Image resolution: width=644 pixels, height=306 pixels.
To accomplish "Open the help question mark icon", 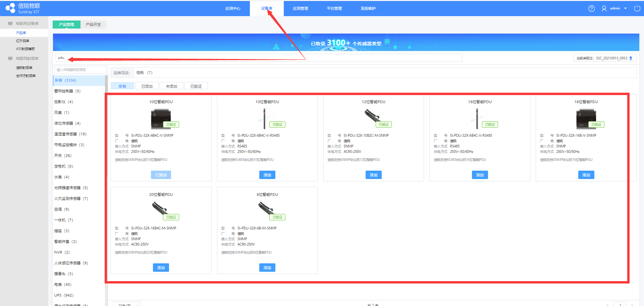I will click(x=592, y=8).
